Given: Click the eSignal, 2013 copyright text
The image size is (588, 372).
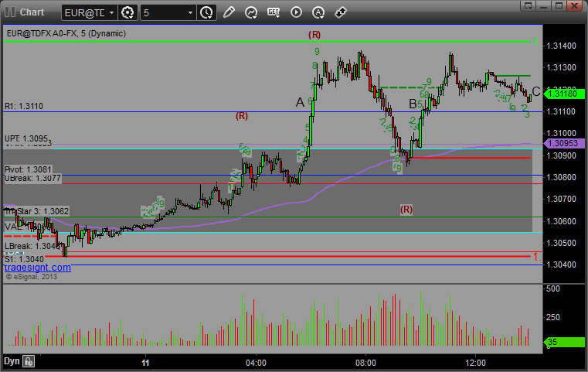Looking at the screenshot, I should coord(32,277).
